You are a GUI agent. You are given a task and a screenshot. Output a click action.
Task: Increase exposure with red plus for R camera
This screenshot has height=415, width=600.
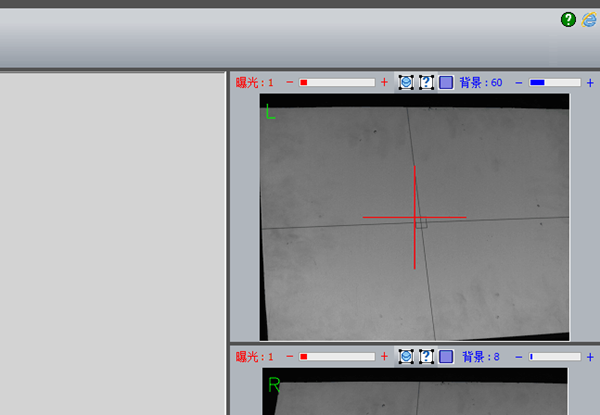(384, 356)
